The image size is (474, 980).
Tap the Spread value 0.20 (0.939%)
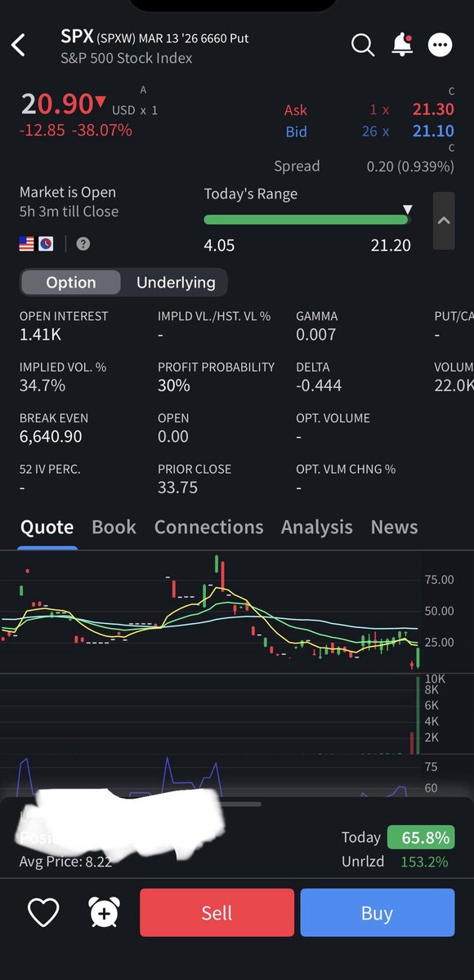410,167
